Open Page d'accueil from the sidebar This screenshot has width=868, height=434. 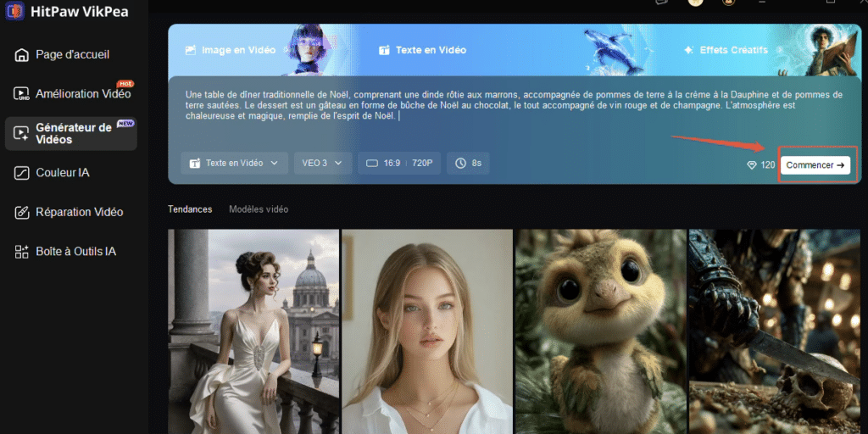[x=71, y=55]
